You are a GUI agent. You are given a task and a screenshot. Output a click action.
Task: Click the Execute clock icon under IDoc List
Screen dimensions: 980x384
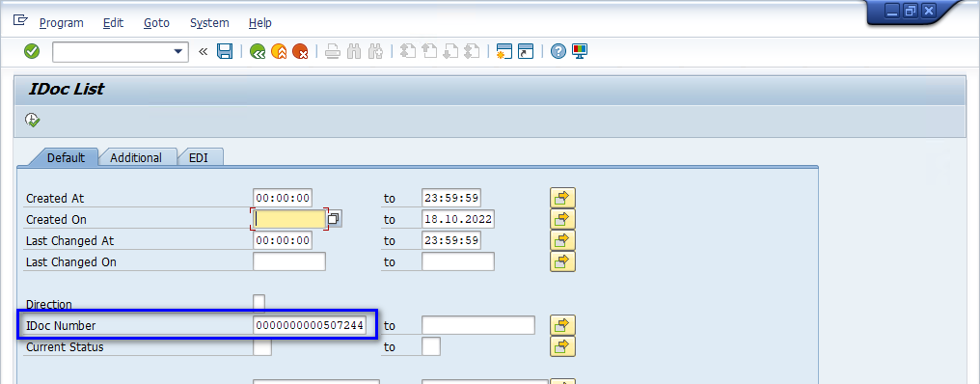click(x=33, y=120)
